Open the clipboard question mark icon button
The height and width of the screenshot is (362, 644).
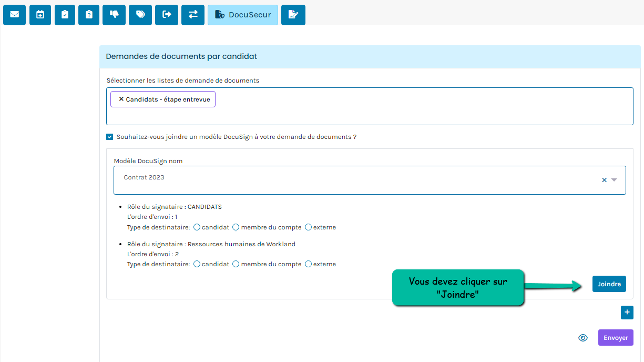(x=89, y=15)
